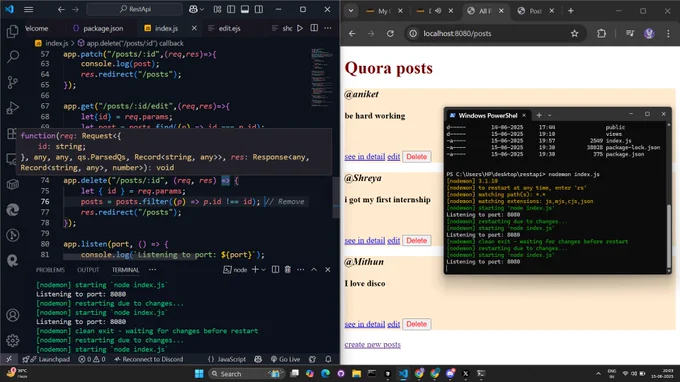Open browser three-dot menu
The image size is (680, 382).
[x=668, y=33]
